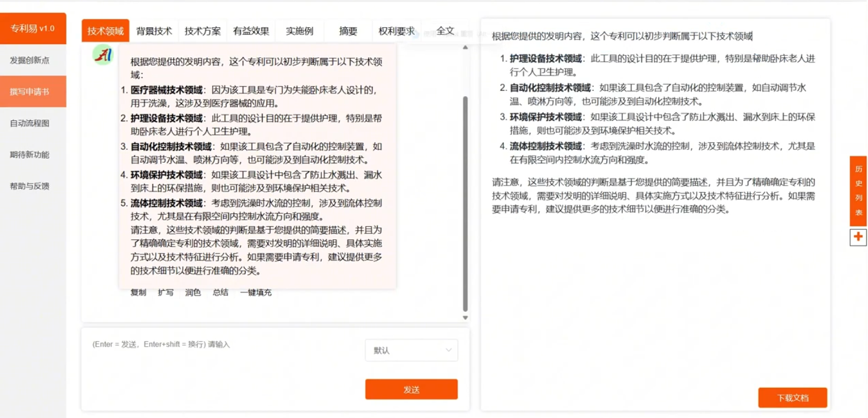Viewport: 868px width, 418px height.
Task: Click 一键填充 to fill the document
Action: pos(256,292)
